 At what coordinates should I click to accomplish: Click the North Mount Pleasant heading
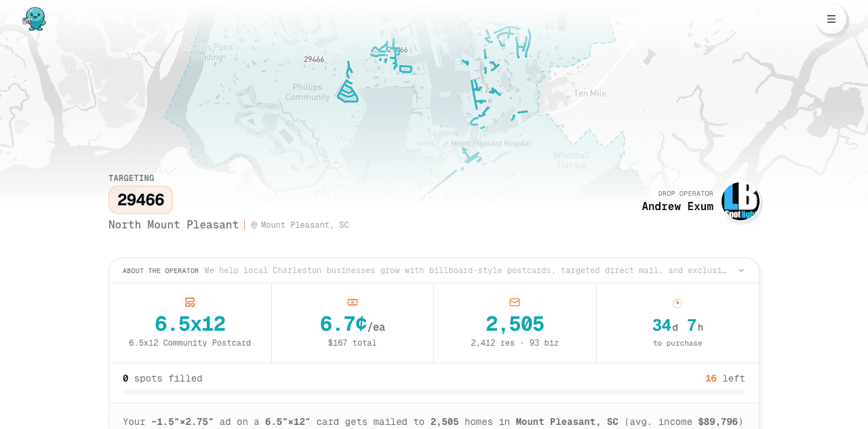tap(174, 224)
